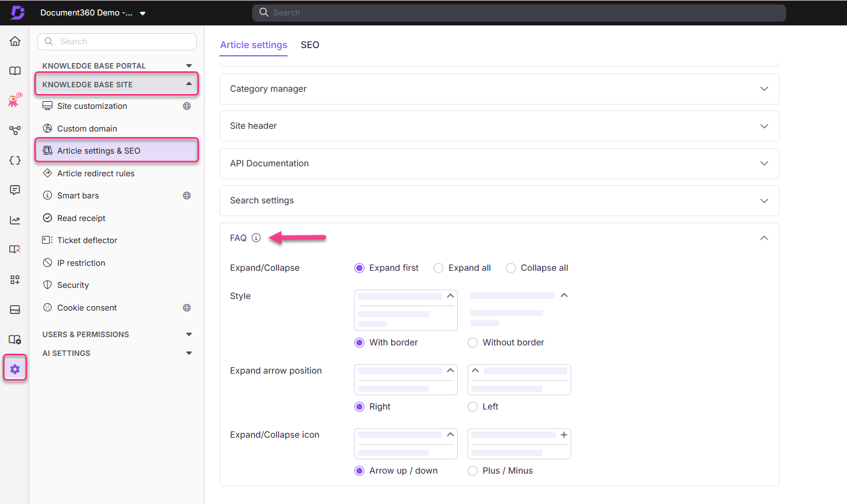This screenshot has height=504, width=847.
Task: Open the Categories workflow icon
Action: coord(15,130)
